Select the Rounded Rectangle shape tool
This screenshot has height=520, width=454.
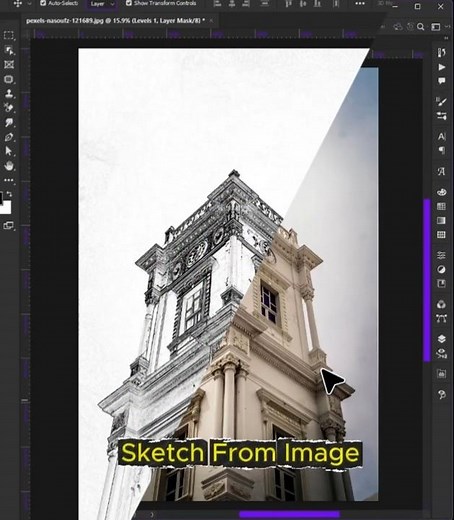point(9,79)
